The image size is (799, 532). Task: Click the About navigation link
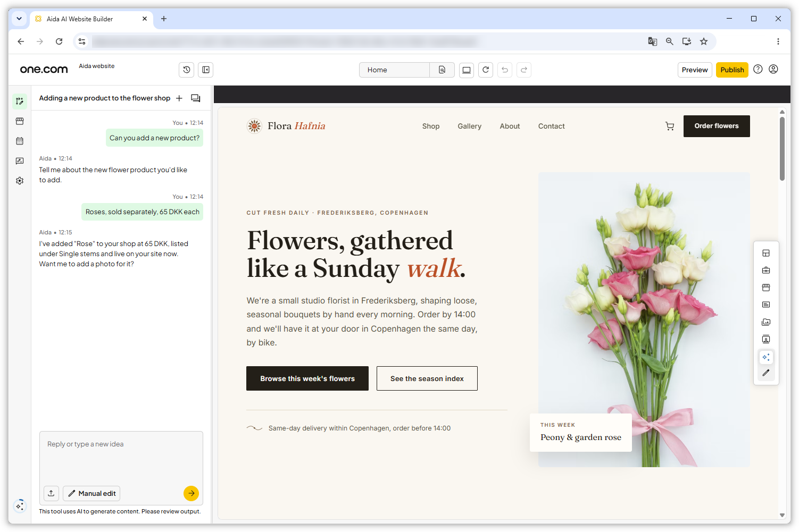[510, 126]
